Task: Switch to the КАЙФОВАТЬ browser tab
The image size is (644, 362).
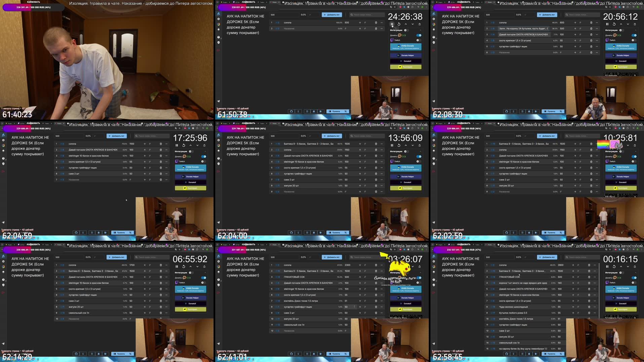Action: click(248, 2)
